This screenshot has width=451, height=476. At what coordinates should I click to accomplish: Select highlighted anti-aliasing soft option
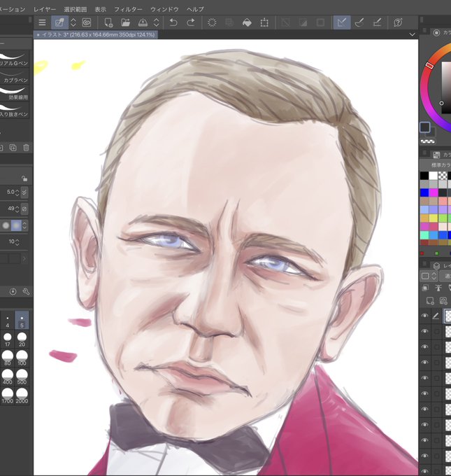tap(16, 225)
